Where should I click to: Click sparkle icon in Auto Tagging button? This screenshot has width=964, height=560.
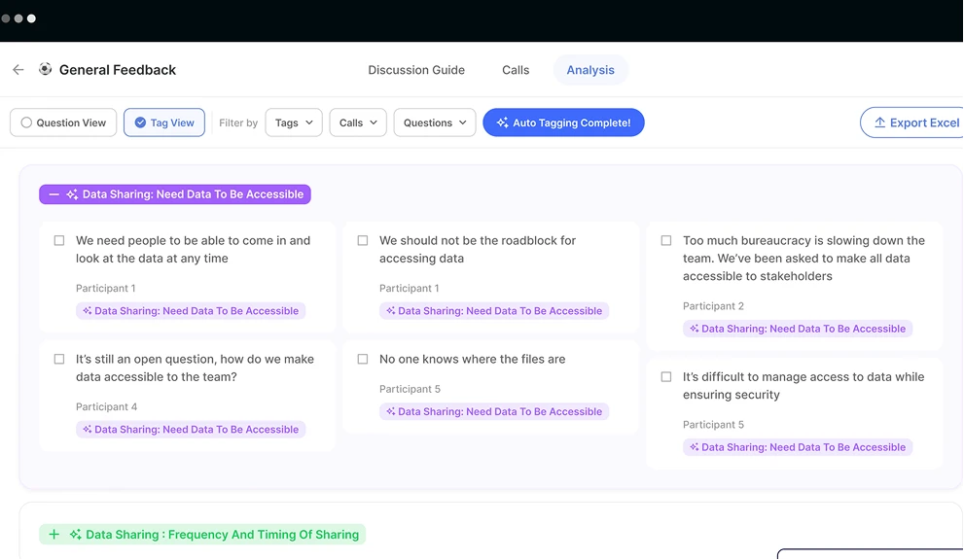pos(502,123)
